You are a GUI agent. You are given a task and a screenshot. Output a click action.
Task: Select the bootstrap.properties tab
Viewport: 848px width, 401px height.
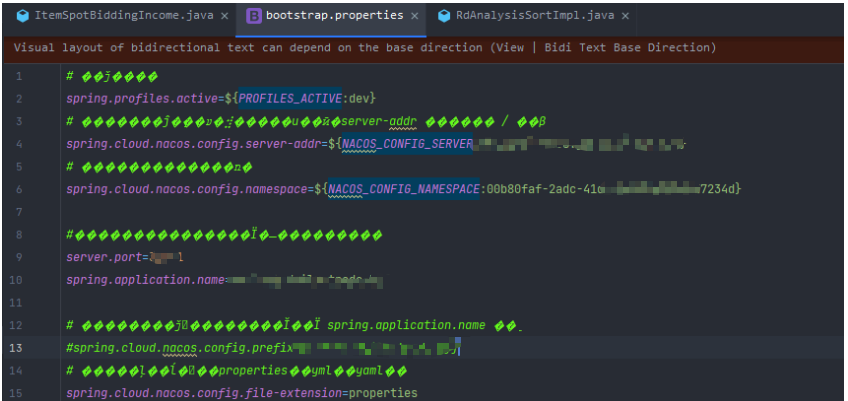click(334, 16)
